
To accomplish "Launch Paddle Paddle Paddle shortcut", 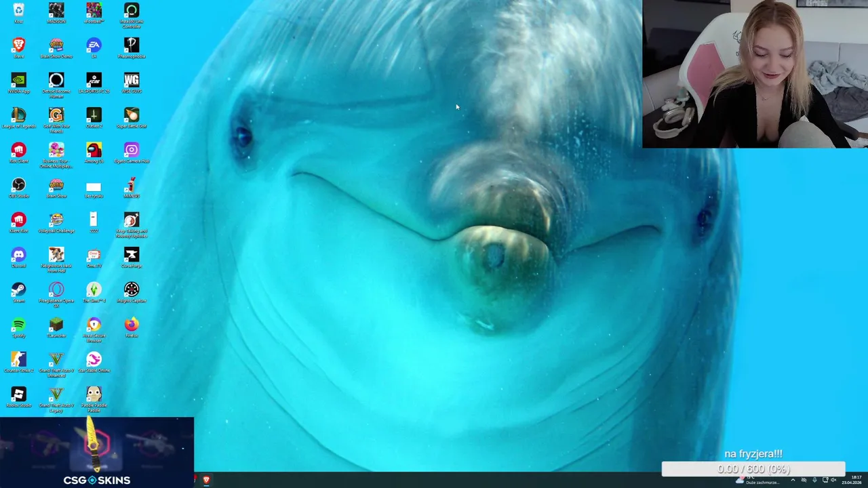I will (94, 399).
